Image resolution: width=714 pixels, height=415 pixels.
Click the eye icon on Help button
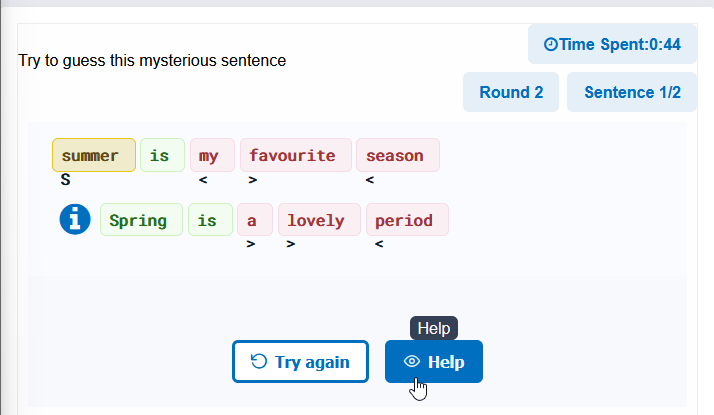coord(412,362)
